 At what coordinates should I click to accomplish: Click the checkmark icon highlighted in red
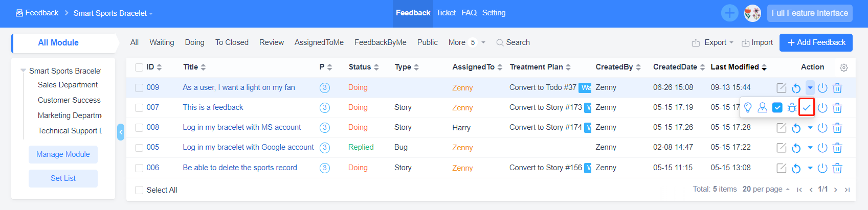[x=807, y=108]
